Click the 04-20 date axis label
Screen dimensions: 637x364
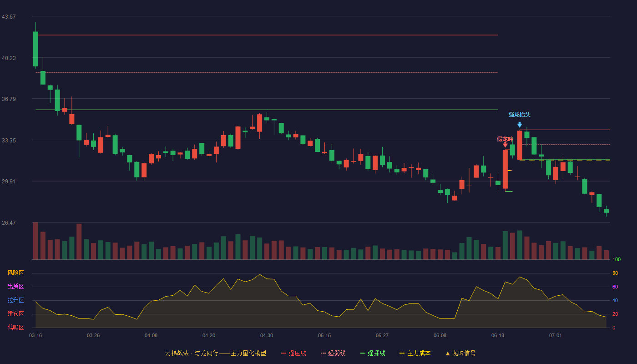209,335
